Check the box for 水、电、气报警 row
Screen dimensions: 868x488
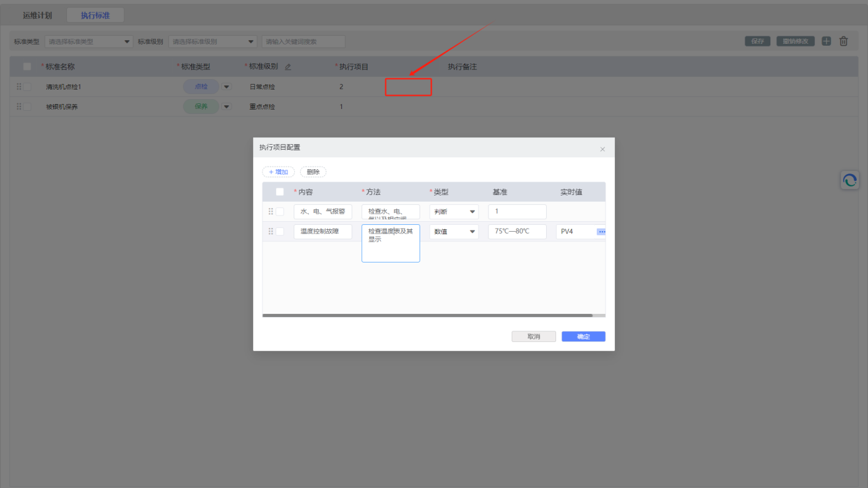280,212
